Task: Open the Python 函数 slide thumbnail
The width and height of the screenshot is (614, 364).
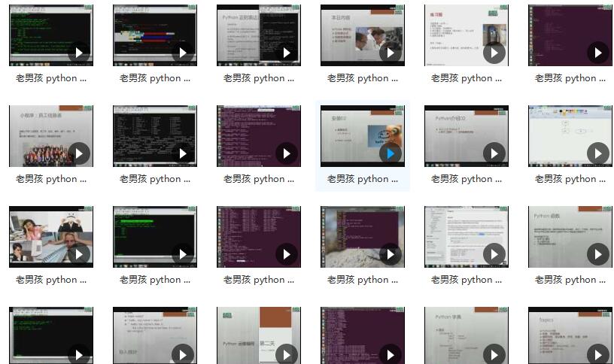Action: [570, 237]
